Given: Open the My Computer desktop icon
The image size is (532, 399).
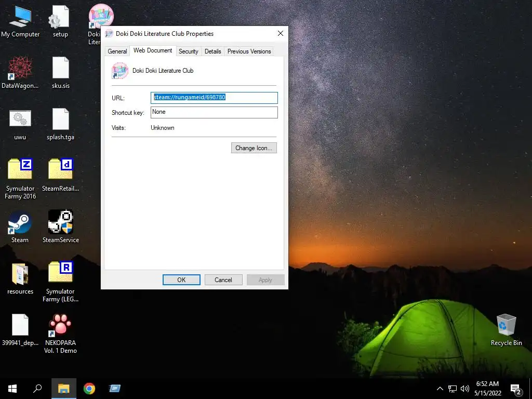Looking at the screenshot, I should (x=20, y=21).
